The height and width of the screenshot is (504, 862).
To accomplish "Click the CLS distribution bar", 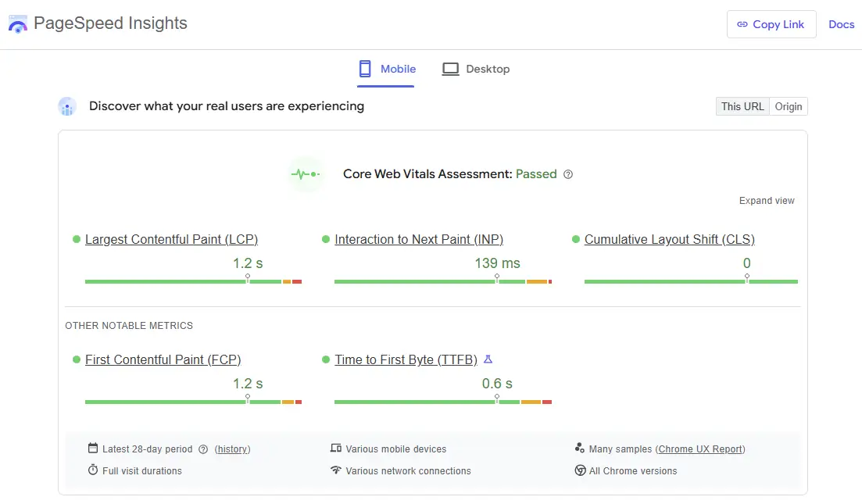I will (x=691, y=281).
